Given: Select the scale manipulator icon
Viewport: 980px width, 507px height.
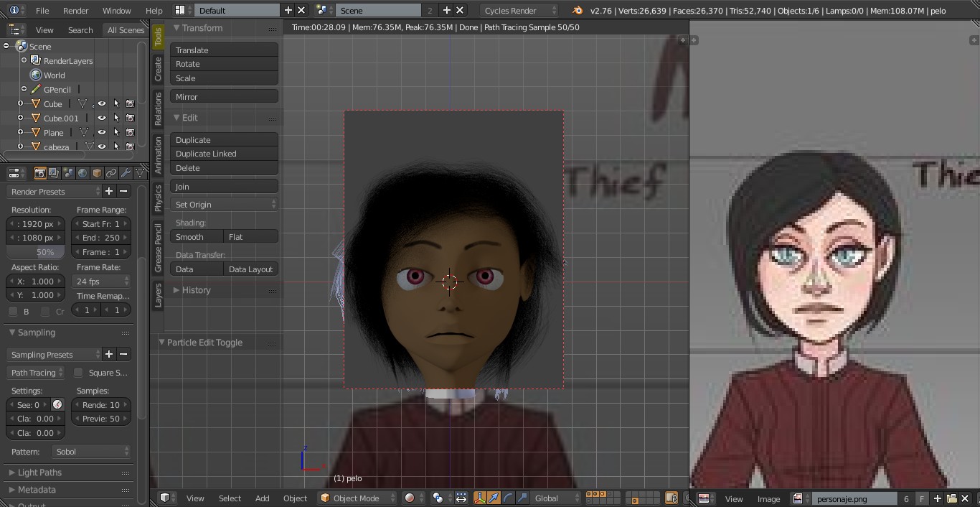Looking at the screenshot, I should pos(522,498).
